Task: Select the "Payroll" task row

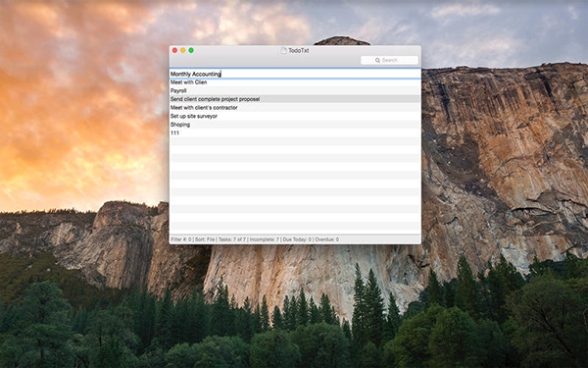Action: click(295, 90)
